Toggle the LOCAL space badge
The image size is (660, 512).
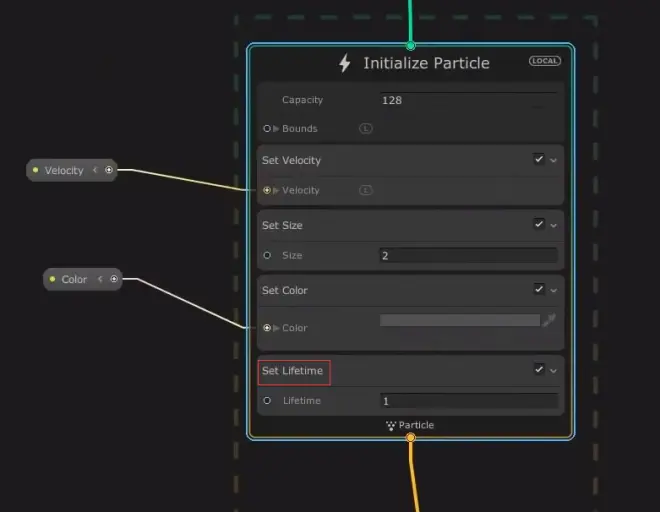[x=545, y=61]
